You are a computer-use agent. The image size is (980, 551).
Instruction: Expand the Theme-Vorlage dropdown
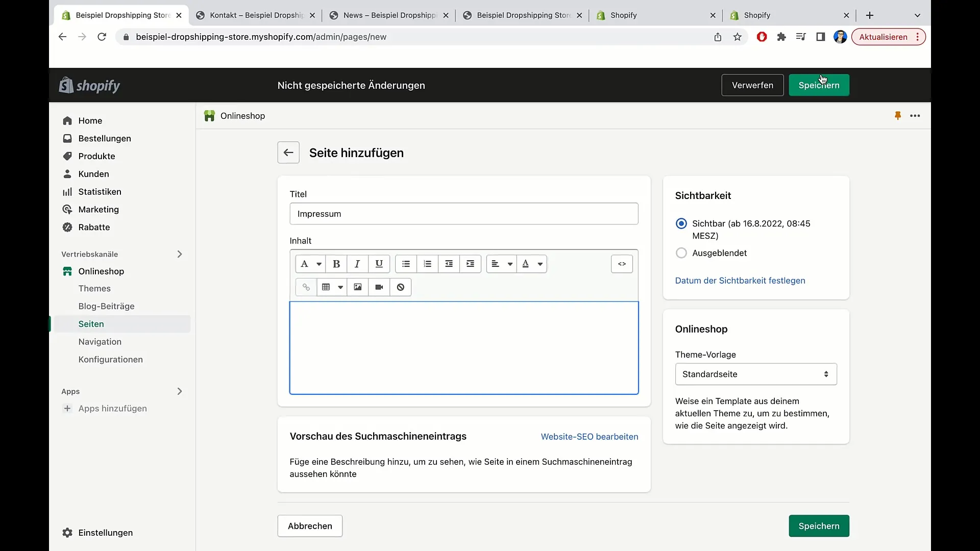pyautogui.click(x=755, y=374)
